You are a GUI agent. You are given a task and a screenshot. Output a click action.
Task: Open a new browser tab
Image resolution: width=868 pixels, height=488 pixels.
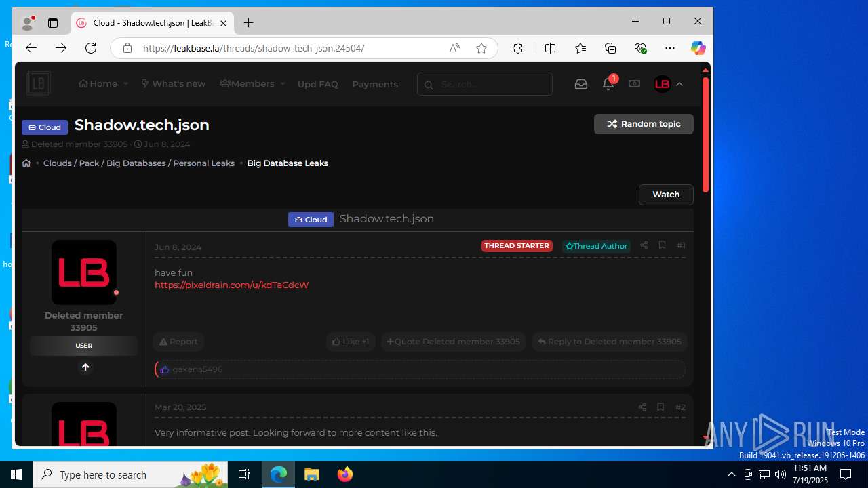[x=248, y=23]
